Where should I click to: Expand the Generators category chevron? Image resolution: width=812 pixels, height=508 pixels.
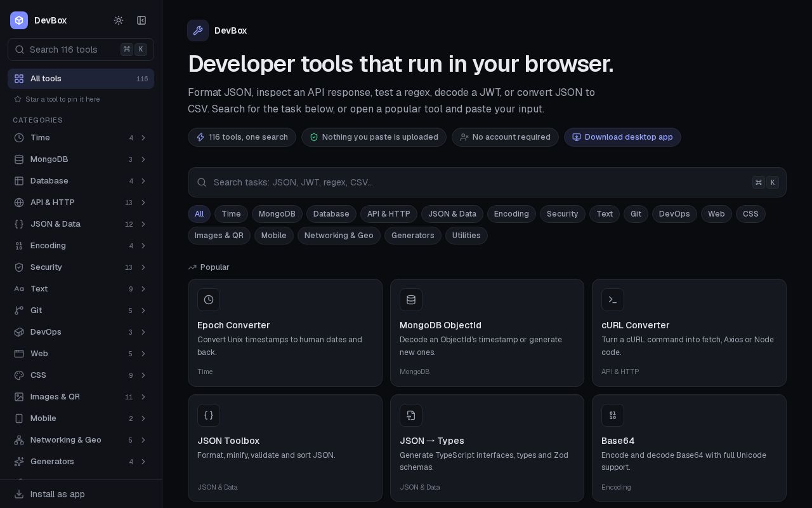pos(143,462)
